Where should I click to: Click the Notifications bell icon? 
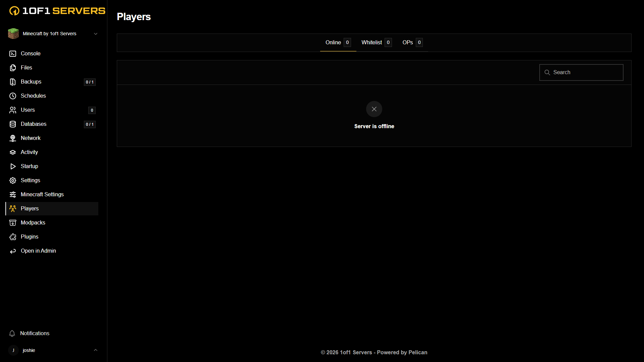(12, 333)
